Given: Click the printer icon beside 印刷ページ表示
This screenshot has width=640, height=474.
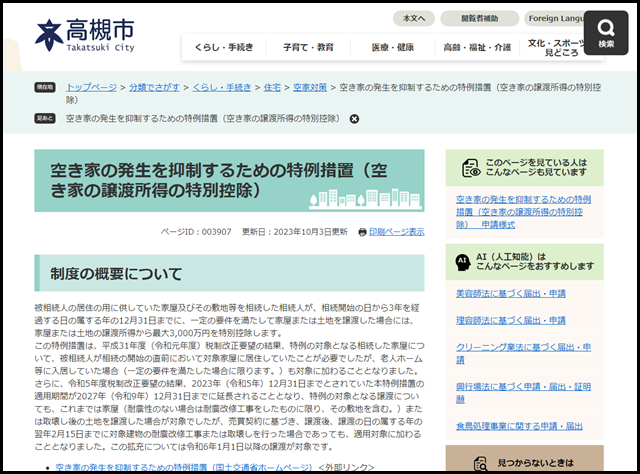Looking at the screenshot, I should pos(362,232).
